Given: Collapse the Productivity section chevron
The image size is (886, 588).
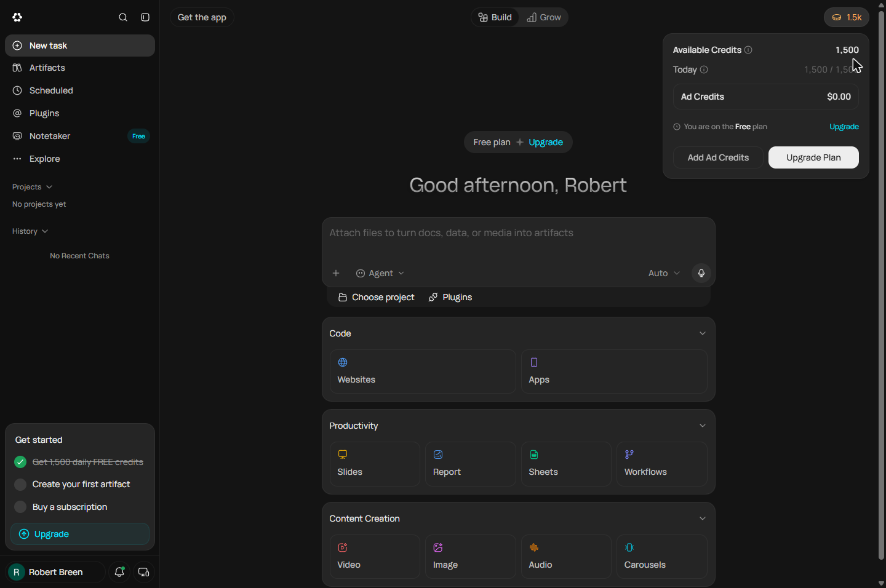Looking at the screenshot, I should [703, 426].
